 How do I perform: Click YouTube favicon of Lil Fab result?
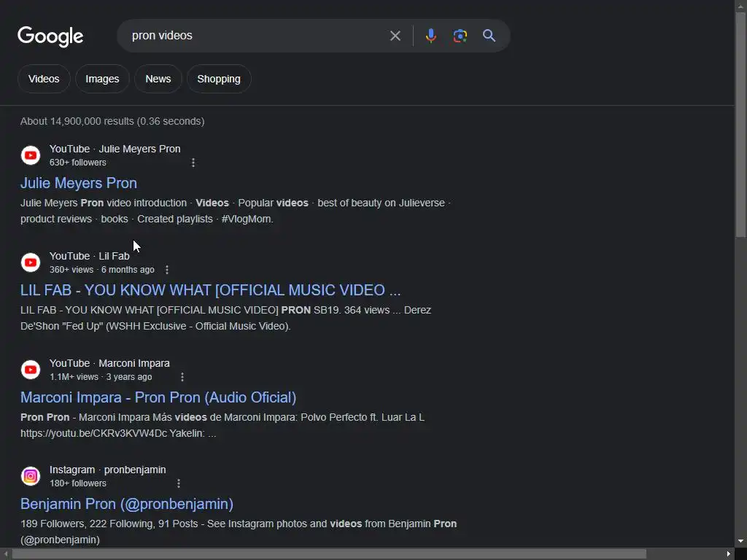(31, 262)
